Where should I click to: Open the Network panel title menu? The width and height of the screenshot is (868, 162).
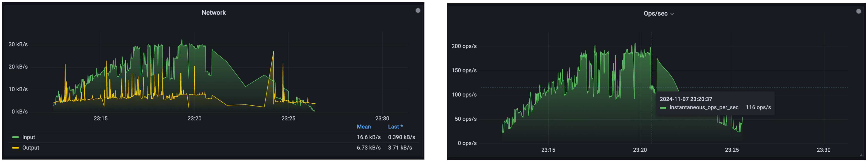click(x=214, y=12)
